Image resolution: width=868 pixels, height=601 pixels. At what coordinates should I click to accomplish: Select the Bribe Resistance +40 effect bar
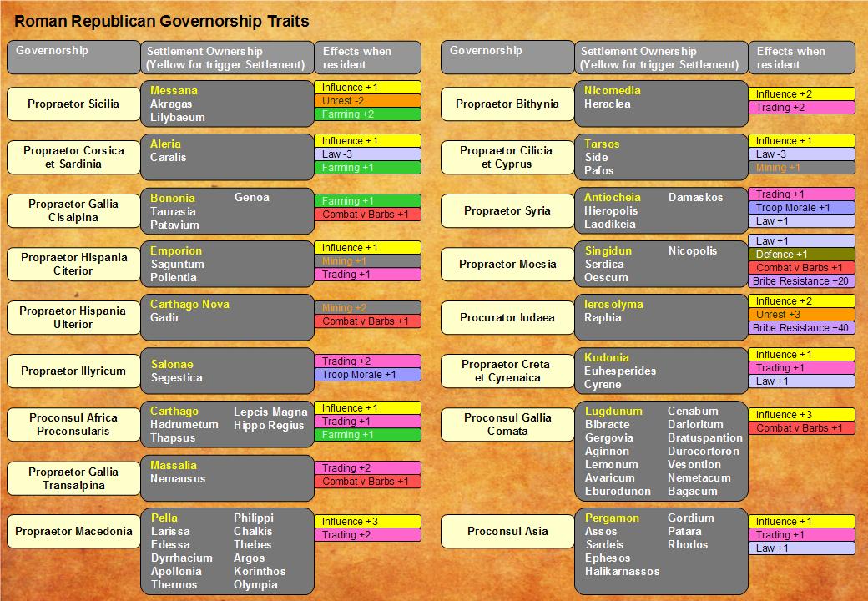[801, 327]
